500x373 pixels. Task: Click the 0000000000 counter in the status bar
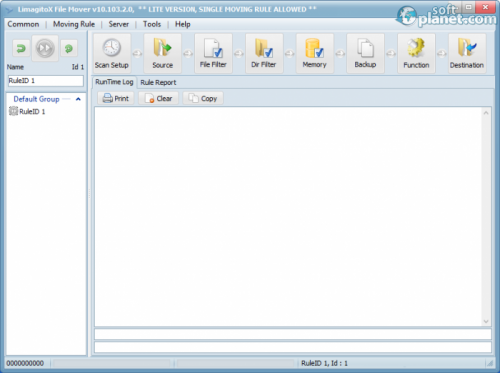(x=25, y=363)
